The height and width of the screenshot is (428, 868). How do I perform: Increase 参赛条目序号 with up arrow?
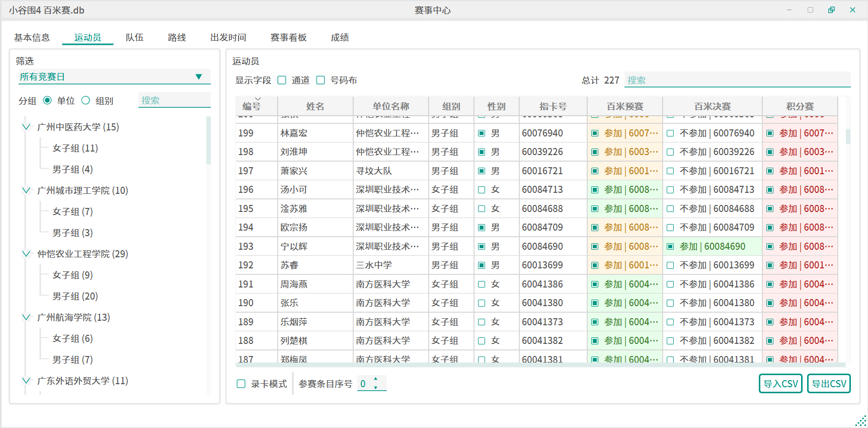pos(375,379)
